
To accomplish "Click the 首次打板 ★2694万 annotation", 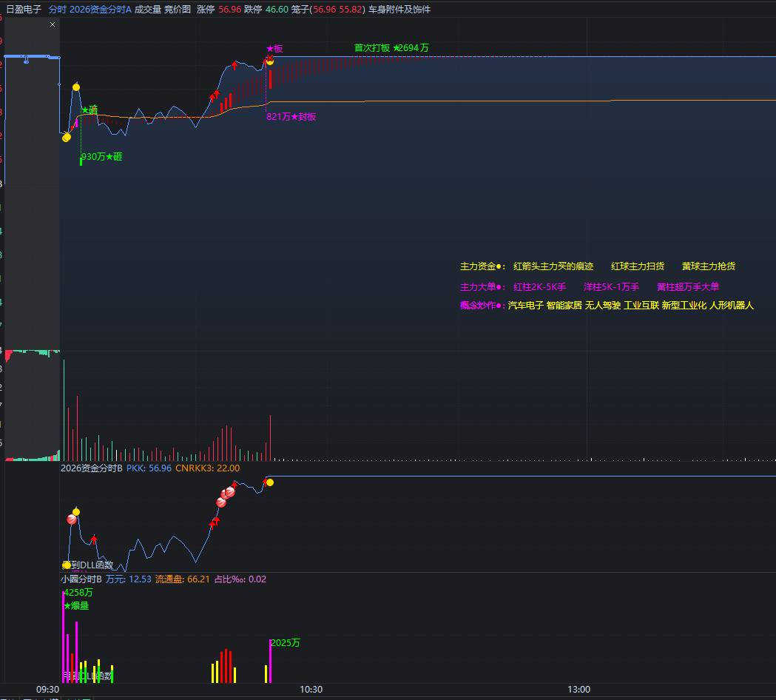I will (391, 48).
